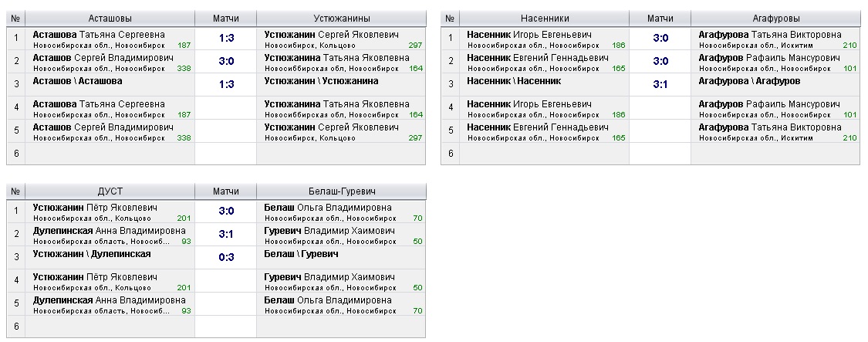The image size is (868, 342).
Task: Open the 3:0 score beside Асташов Сергей Владимирович
Action: pyautogui.click(x=226, y=61)
